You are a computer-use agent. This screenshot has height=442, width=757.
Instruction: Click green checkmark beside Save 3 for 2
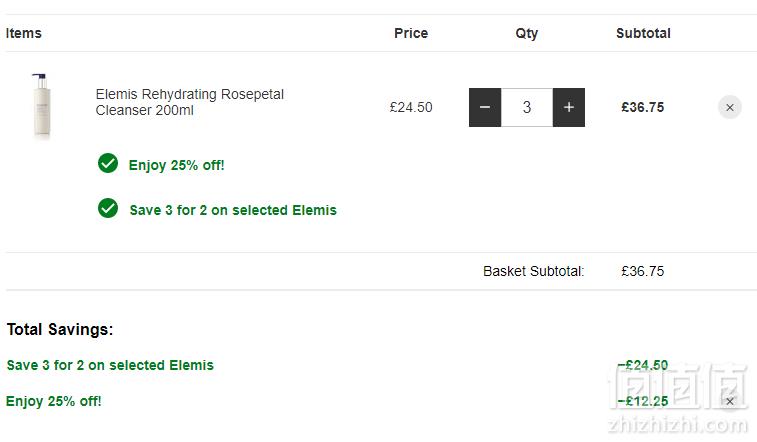[108, 208]
